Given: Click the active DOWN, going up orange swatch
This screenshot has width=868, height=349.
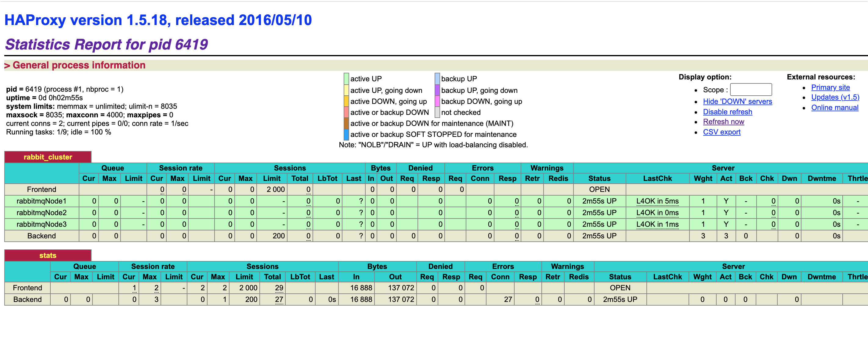Looking at the screenshot, I should (x=346, y=101).
